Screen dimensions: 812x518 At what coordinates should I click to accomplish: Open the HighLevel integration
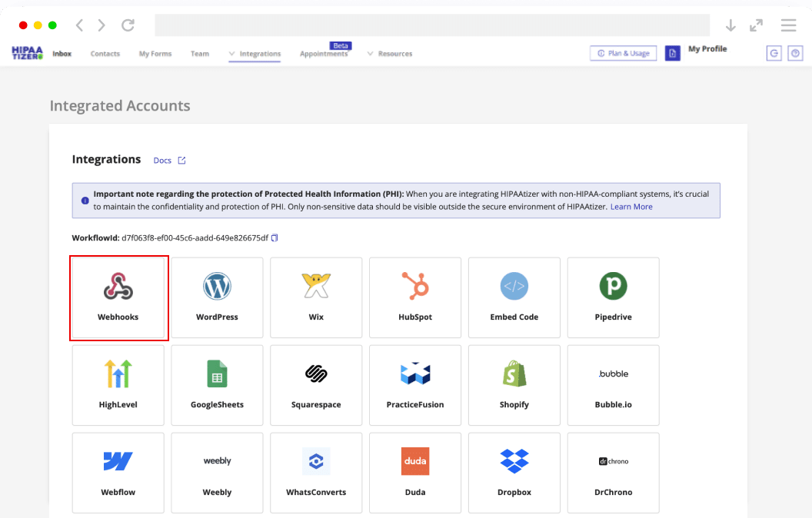(118, 385)
